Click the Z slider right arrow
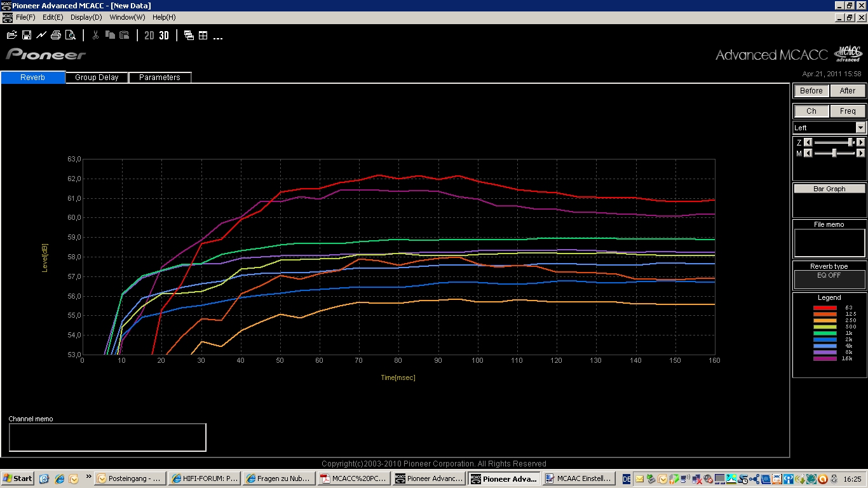 [860, 142]
